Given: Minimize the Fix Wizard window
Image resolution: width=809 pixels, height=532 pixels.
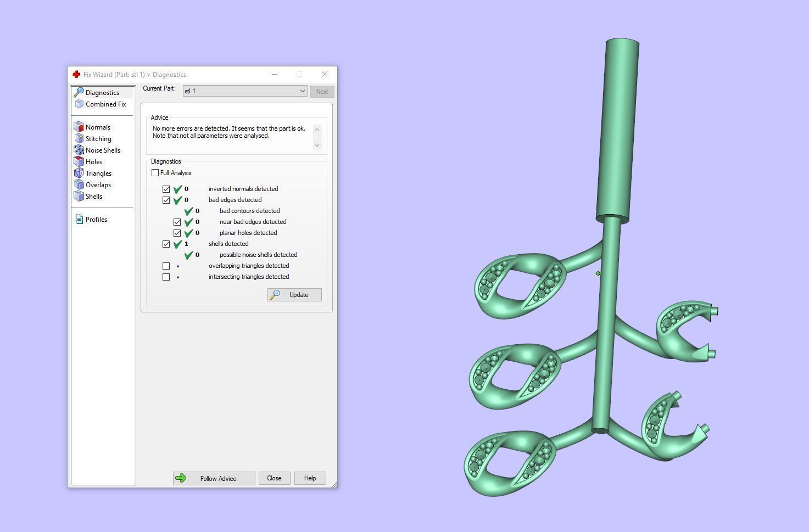Looking at the screenshot, I should [x=275, y=74].
